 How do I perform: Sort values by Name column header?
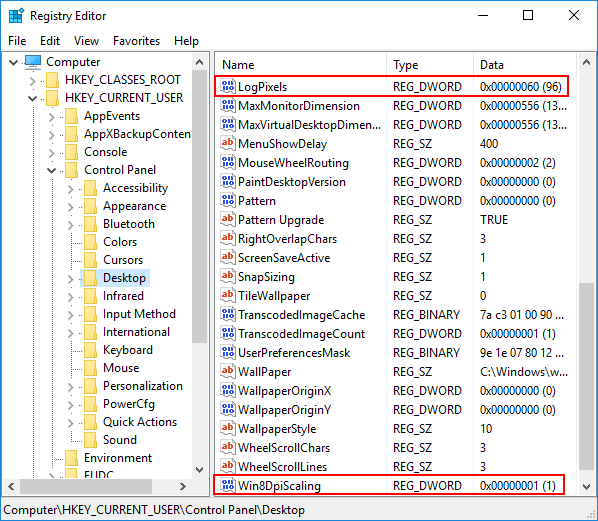click(x=301, y=65)
